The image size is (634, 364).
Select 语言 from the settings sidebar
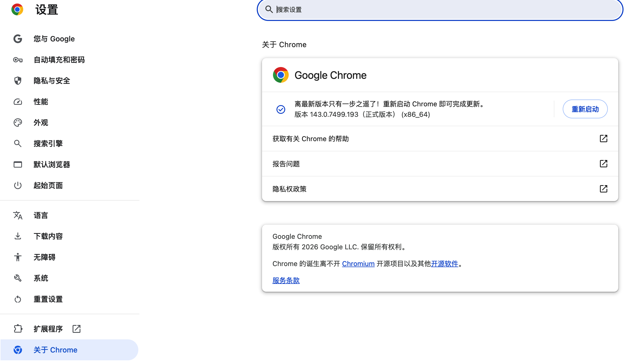tap(41, 215)
